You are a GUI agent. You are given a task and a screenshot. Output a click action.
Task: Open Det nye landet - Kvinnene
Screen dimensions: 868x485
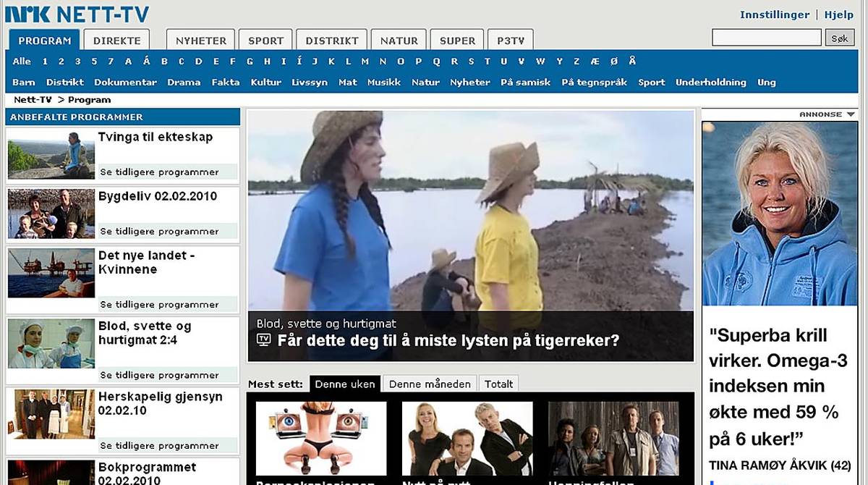[x=147, y=262]
